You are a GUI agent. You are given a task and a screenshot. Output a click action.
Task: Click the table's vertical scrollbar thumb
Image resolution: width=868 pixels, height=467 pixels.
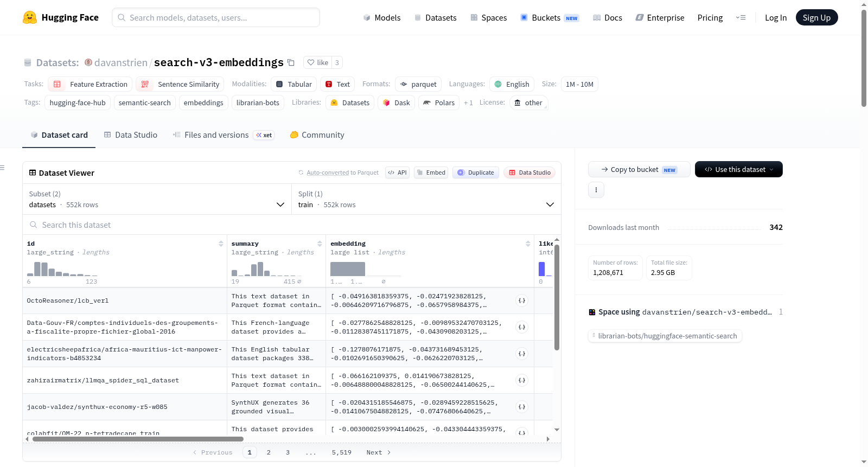pos(557,298)
